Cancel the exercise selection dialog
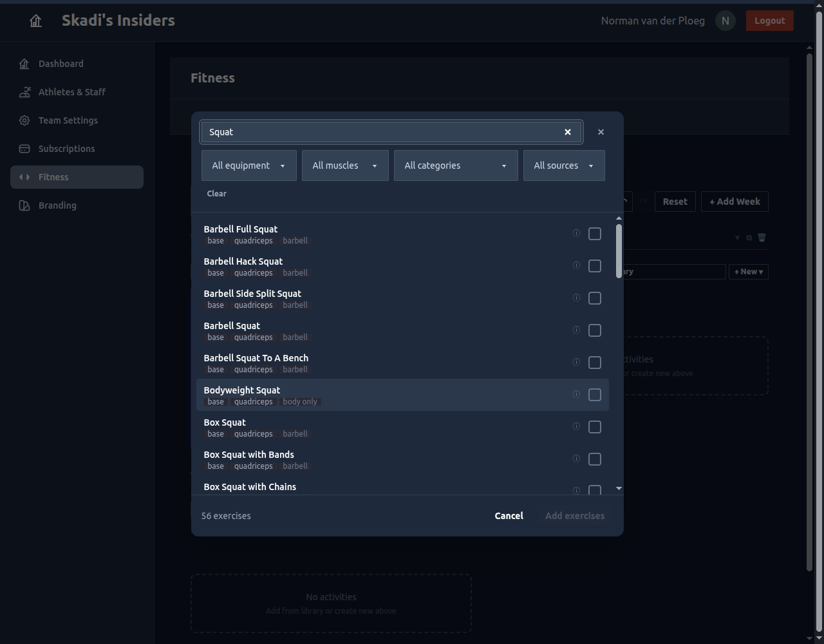The height and width of the screenshot is (644, 824). [509, 516]
